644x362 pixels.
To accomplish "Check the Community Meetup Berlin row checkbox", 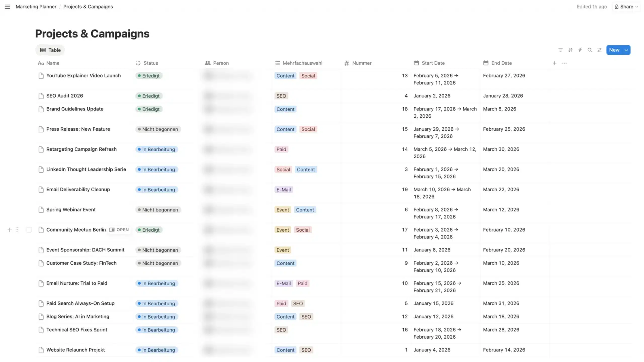I will (29, 230).
